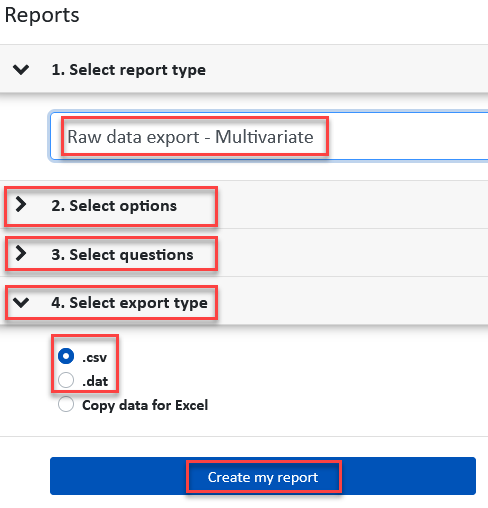Click the empty right portion of the report type field
The image size is (488, 508).
point(407,137)
